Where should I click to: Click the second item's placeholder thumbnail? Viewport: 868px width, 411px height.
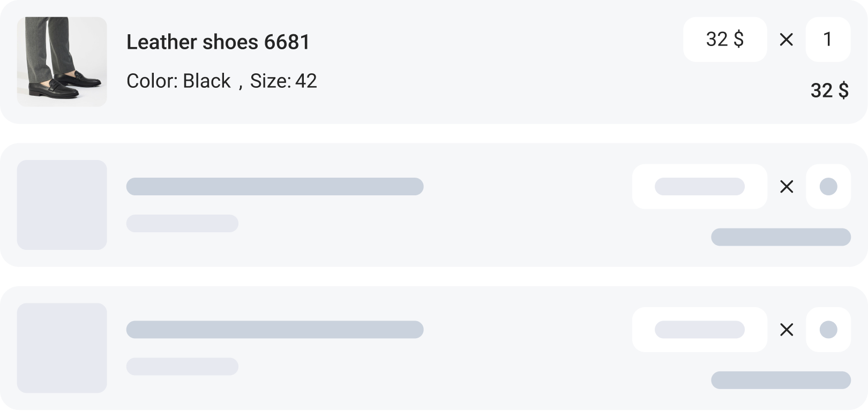pyautogui.click(x=62, y=204)
